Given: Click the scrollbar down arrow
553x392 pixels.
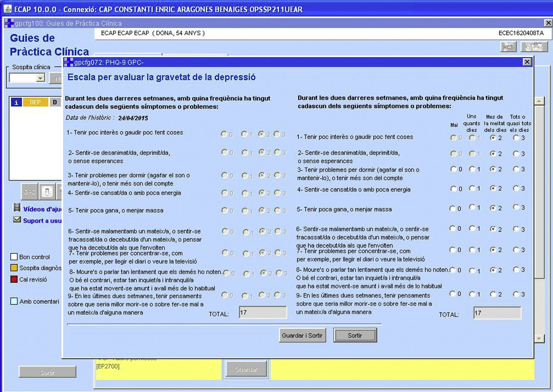Looking at the screenshot, I should (x=539, y=338).
